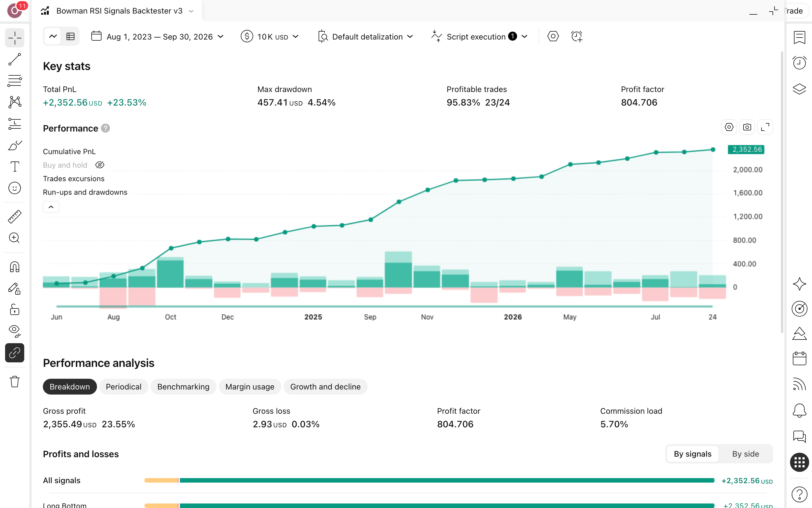Create an alert for the strategy
Screen dimensions: 812x508
coord(577,36)
